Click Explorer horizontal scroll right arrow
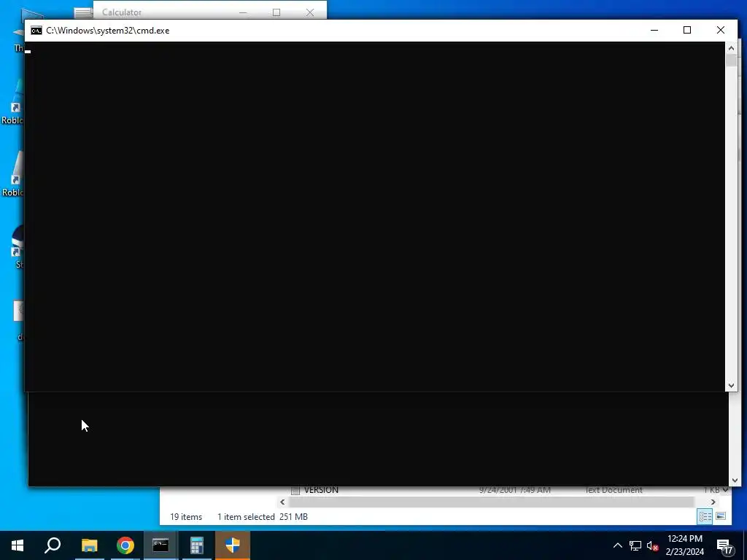 coord(713,502)
